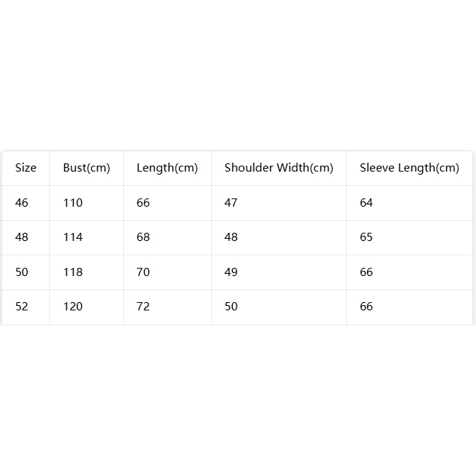Select size 46 cell
Screen dimensions: 476x476
pyautogui.click(x=22, y=202)
